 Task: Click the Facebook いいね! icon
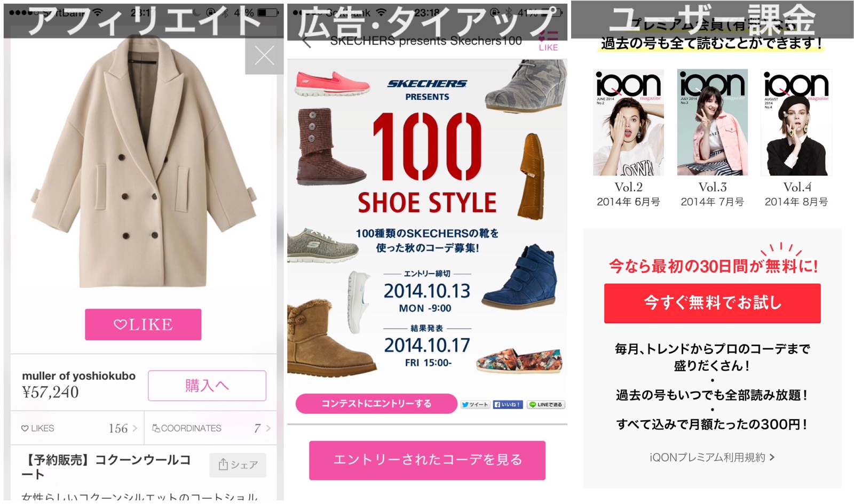tap(508, 405)
